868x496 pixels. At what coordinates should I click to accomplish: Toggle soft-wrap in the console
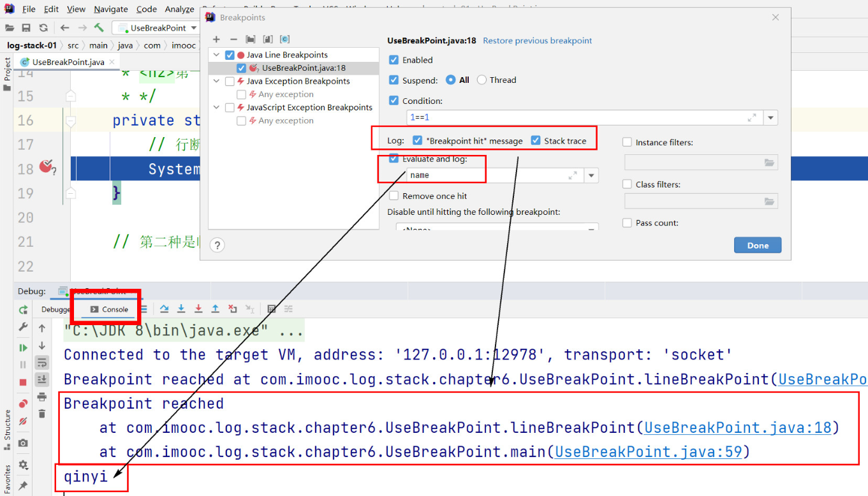pyautogui.click(x=42, y=362)
